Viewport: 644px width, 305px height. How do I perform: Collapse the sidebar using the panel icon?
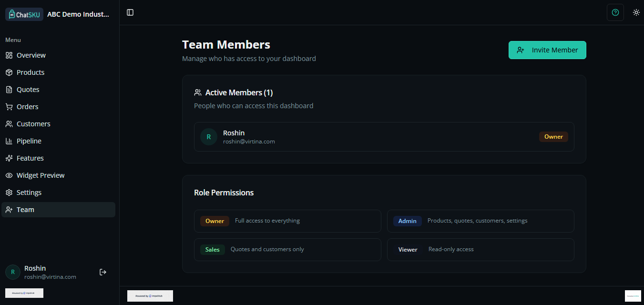pos(130,12)
